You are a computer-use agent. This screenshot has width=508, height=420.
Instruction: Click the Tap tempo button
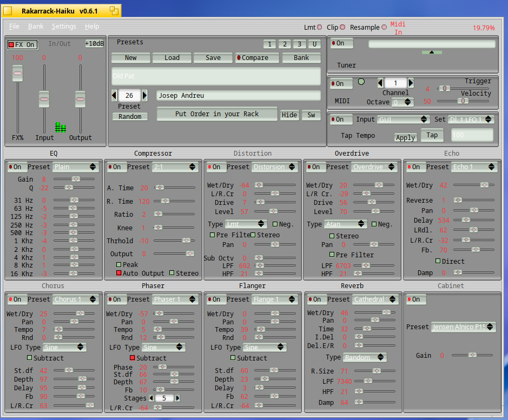[432, 135]
